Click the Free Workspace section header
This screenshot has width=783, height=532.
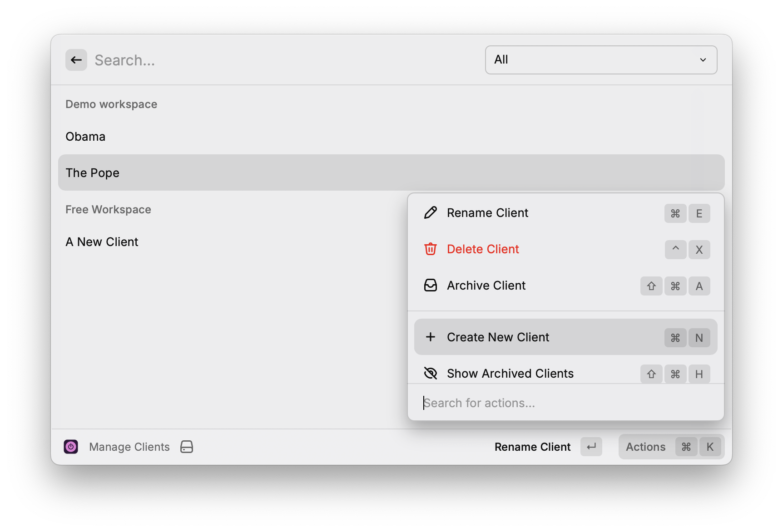(108, 209)
